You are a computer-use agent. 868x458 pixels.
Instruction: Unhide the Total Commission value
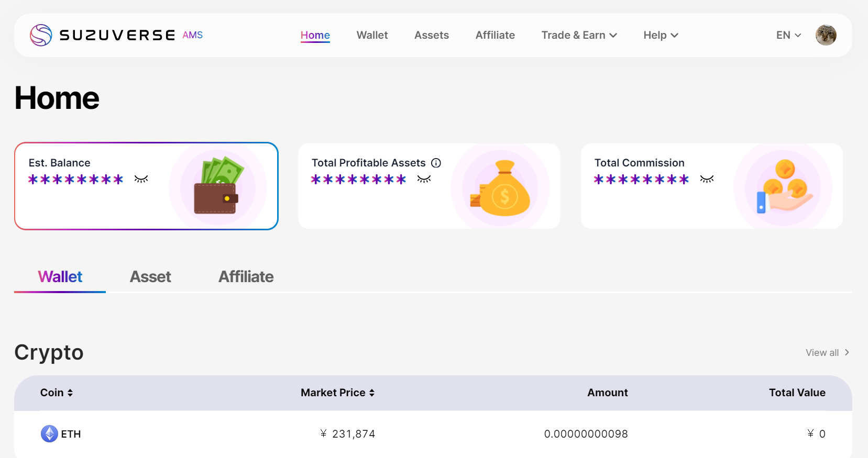(x=707, y=180)
